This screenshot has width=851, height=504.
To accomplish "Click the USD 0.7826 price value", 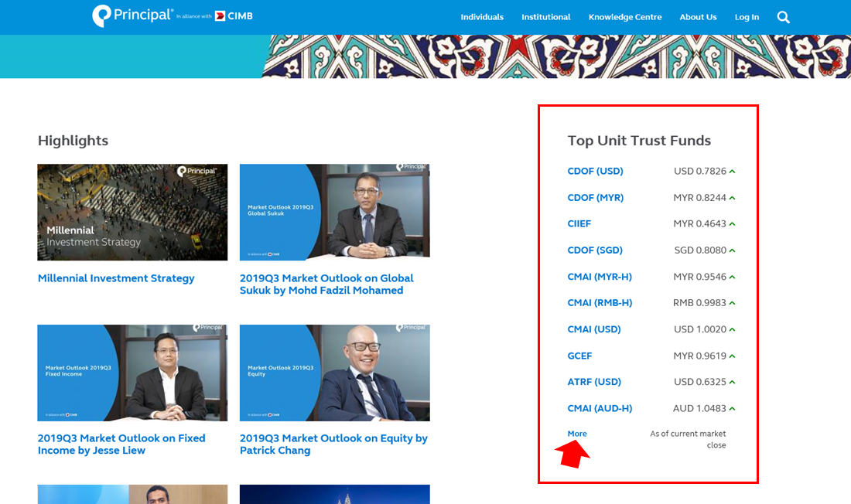I will point(700,172).
